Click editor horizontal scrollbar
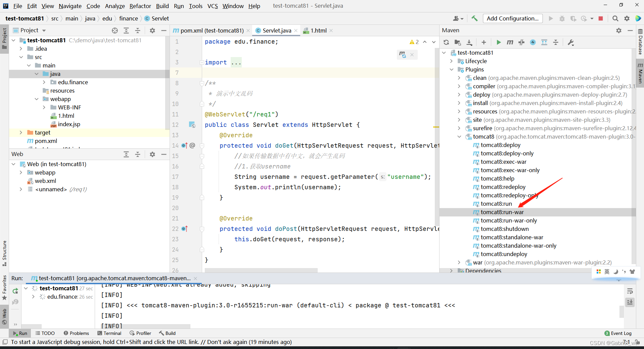Screen dimensions: 644x349 [261, 270]
